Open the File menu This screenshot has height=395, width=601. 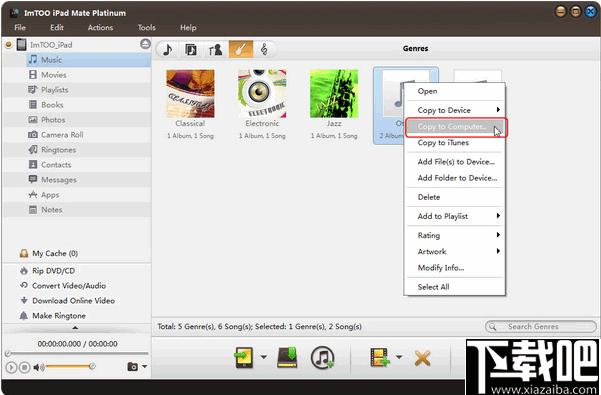click(20, 28)
